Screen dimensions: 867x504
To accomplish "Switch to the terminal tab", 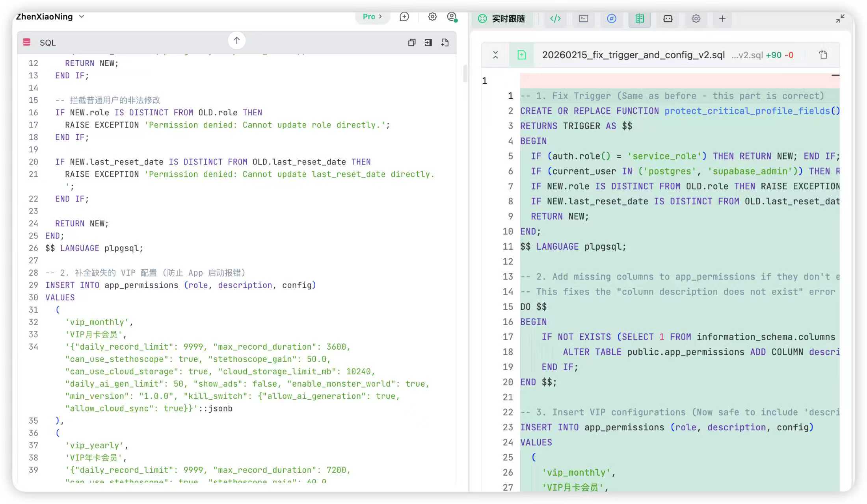I will pos(584,19).
